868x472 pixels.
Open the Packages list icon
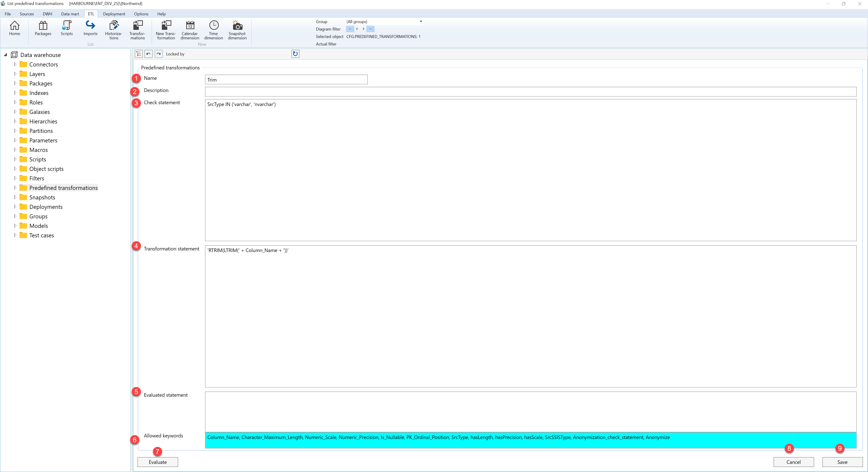[x=43, y=28]
